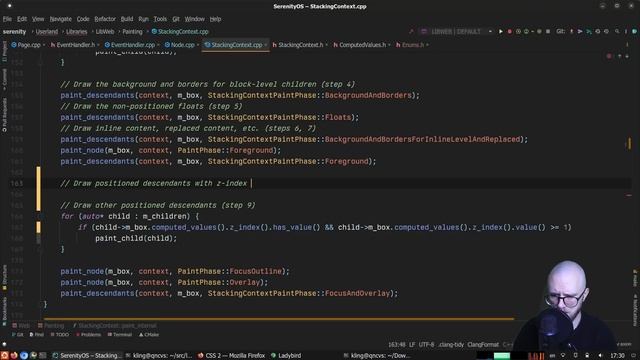Image resolution: width=640 pixels, height=360 pixels.
Task: Run the LibWeb configuration with the play icon
Action: point(500,31)
